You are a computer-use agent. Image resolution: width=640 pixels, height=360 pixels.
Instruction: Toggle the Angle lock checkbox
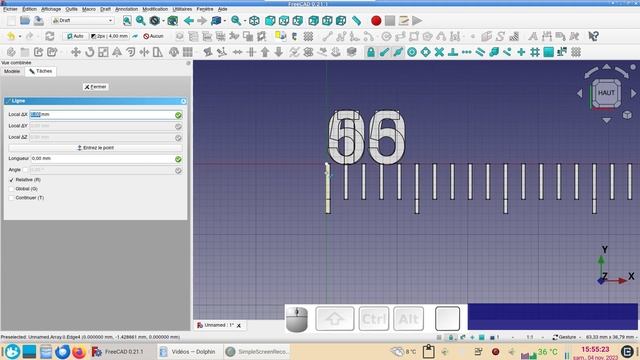click(25, 170)
